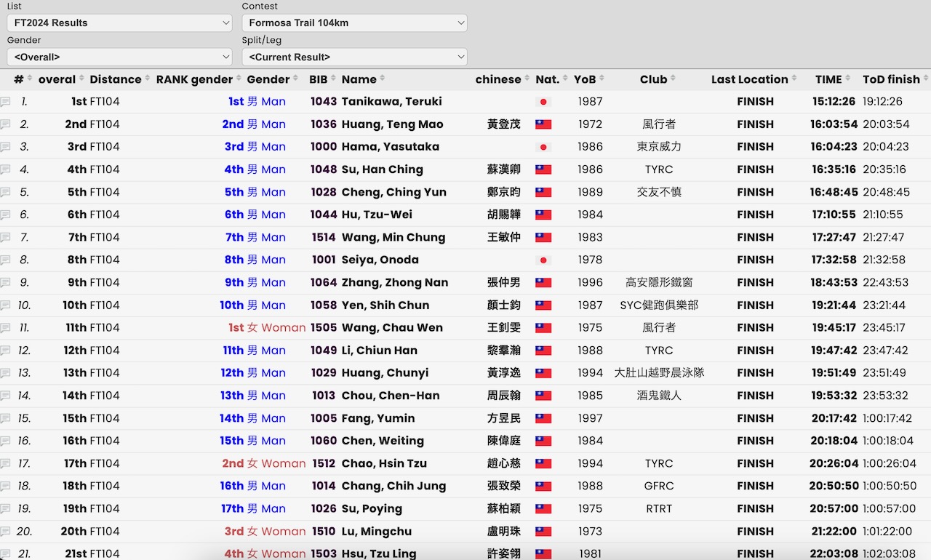
Task: Sort by RANK gender column header
Action: pos(194,79)
